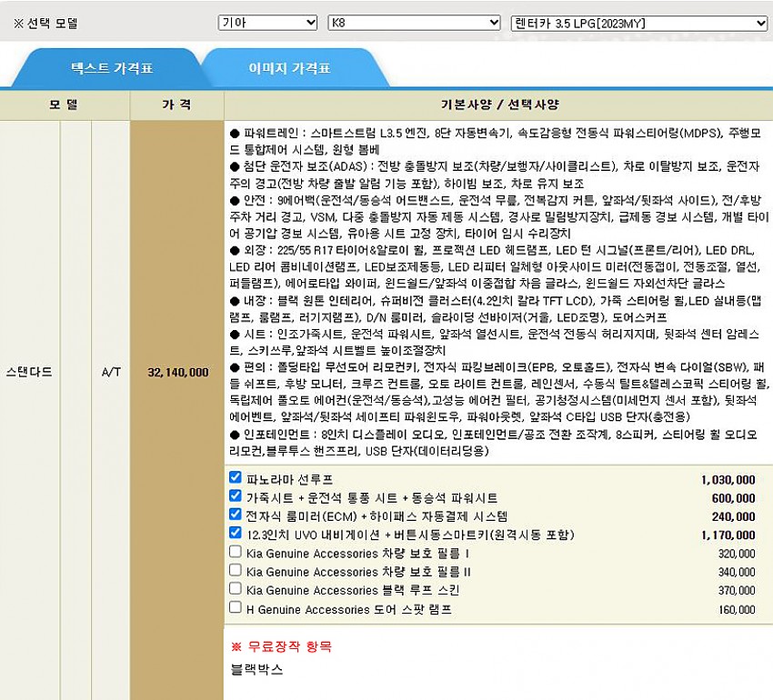
Task: Enable Kia 차량 보호 필름 I checkbox
Action: click(236, 552)
